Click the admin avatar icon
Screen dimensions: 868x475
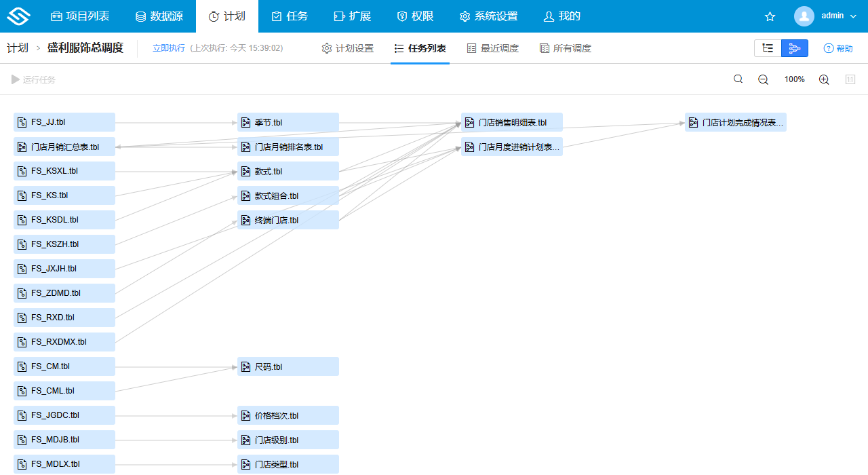click(x=804, y=16)
